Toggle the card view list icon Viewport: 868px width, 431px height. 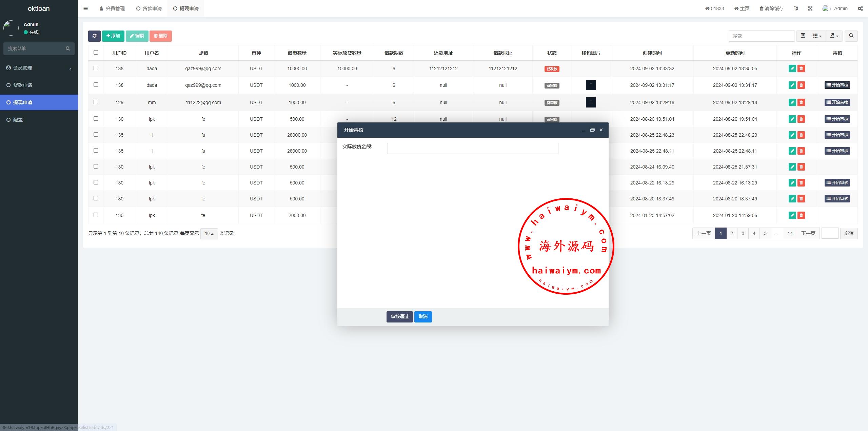click(x=803, y=36)
